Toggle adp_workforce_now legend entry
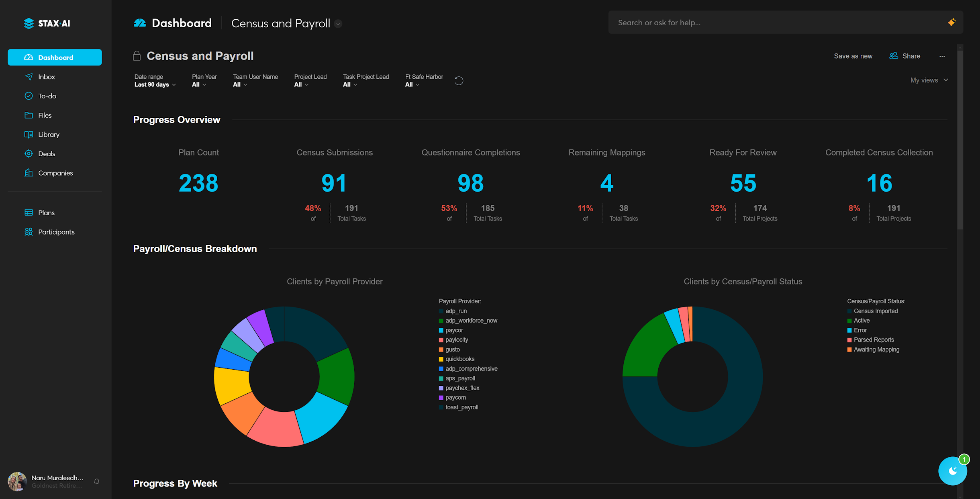Image resolution: width=980 pixels, height=499 pixels. [x=471, y=321]
